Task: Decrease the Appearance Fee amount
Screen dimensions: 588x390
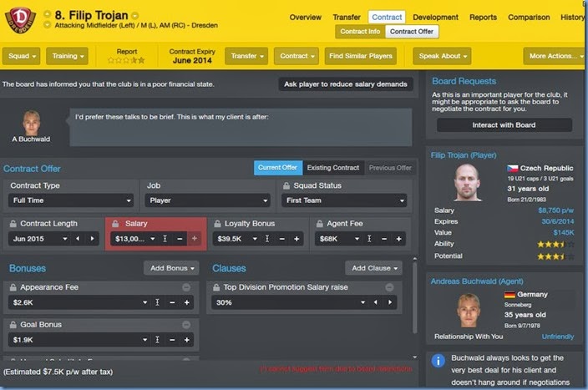Action: click(x=172, y=302)
